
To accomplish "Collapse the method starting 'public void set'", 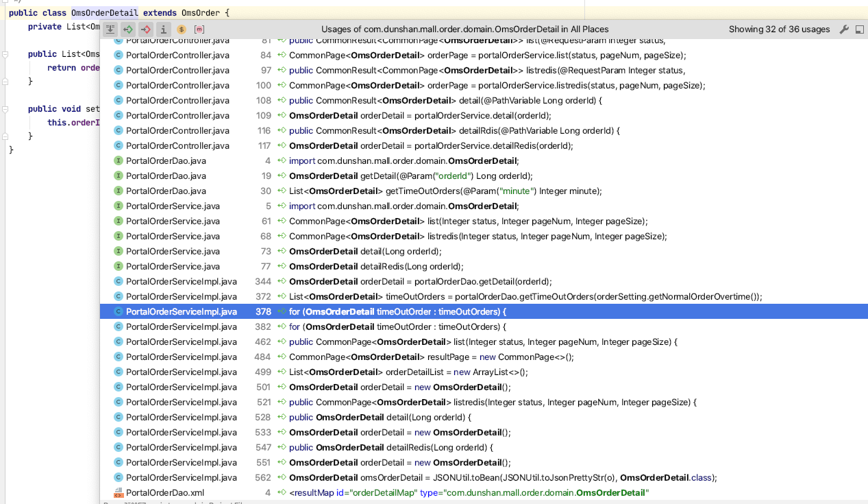I will pos(4,109).
